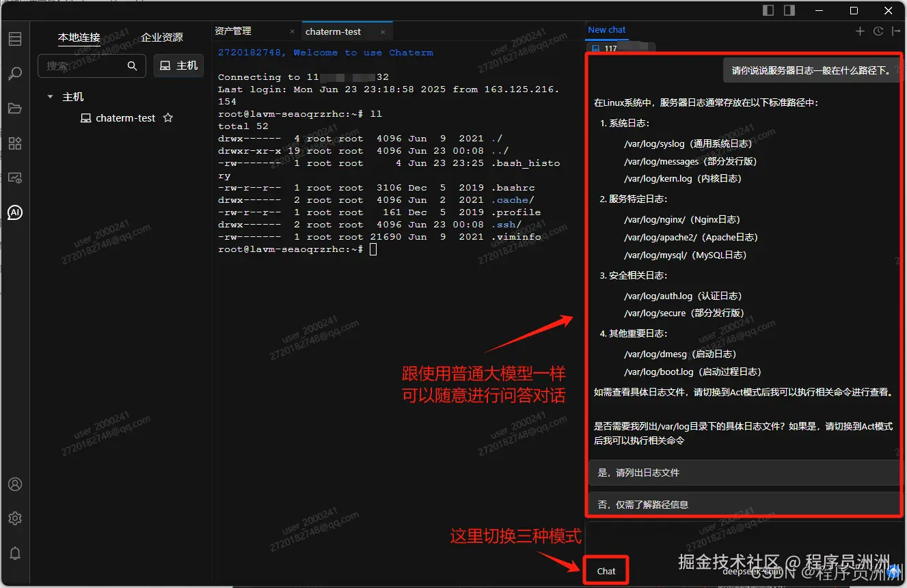Click the notification bell in the sidebar
This screenshot has height=588, width=907.
pos(15,553)
